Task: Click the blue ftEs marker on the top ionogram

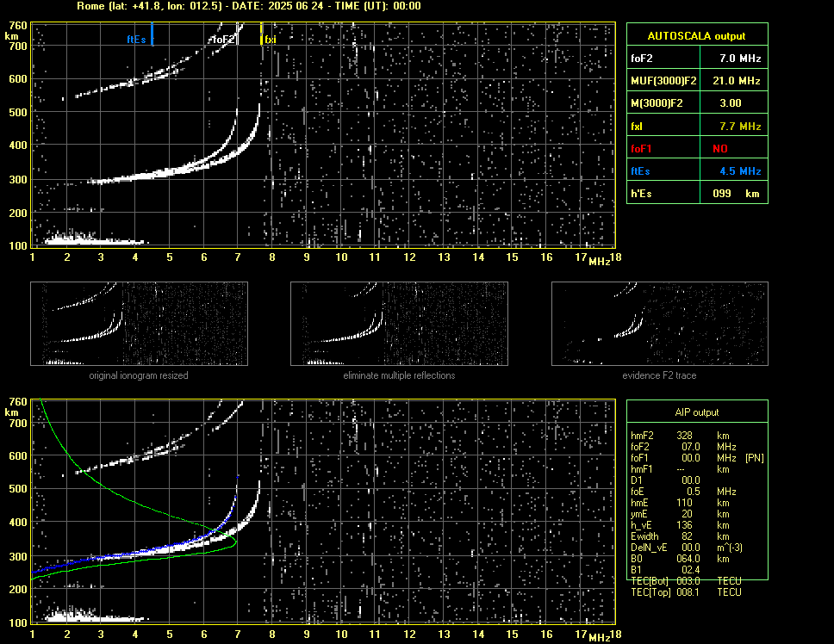Action: point(152,34)
